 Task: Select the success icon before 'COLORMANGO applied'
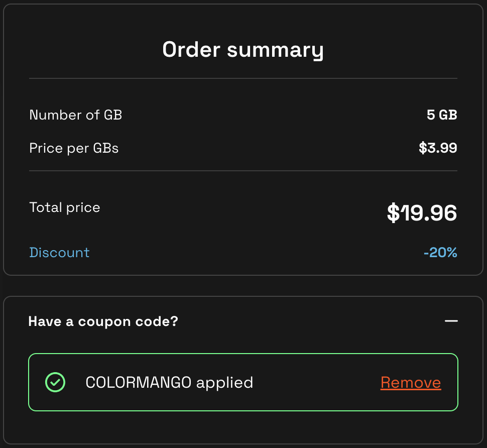coord(56,382)
